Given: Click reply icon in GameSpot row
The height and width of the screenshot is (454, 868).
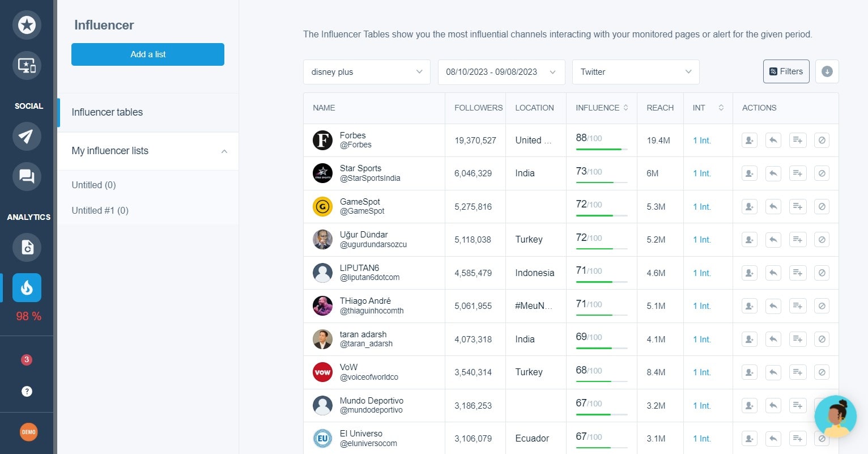Looking at the screenshot, I should (773, 206).
